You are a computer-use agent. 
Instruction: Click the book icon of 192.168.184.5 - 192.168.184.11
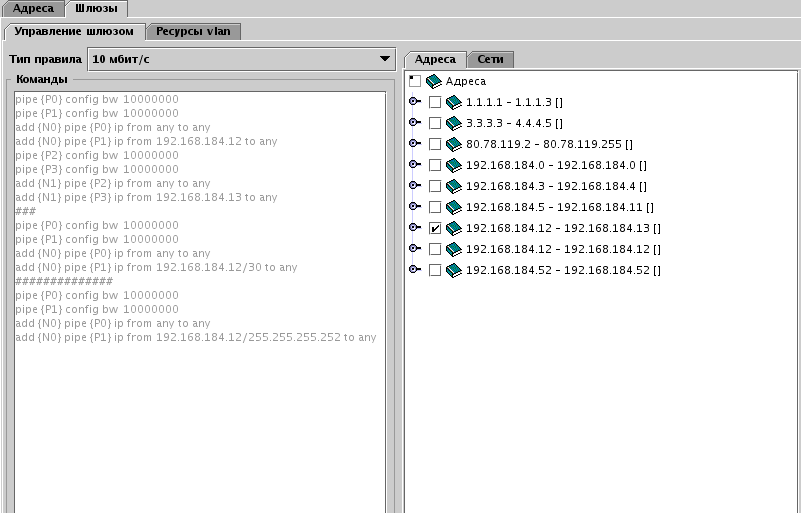coord(454,207)
